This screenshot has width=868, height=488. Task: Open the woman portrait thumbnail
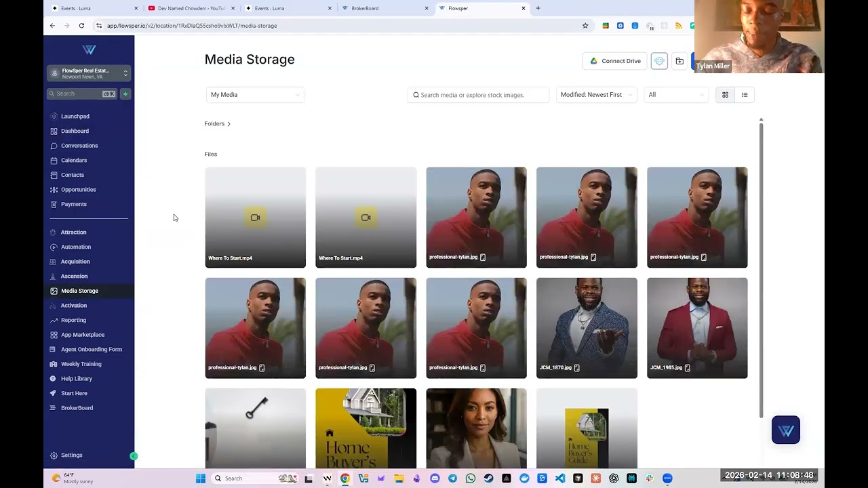(x=476, y=428)
